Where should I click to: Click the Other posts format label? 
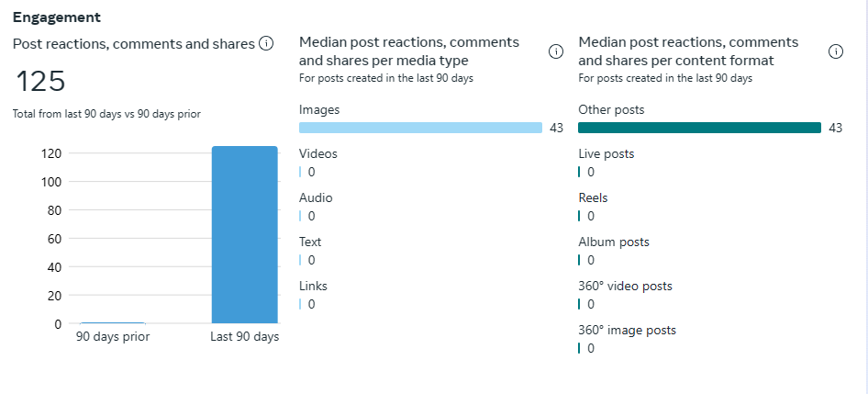[x=611, y=109]
